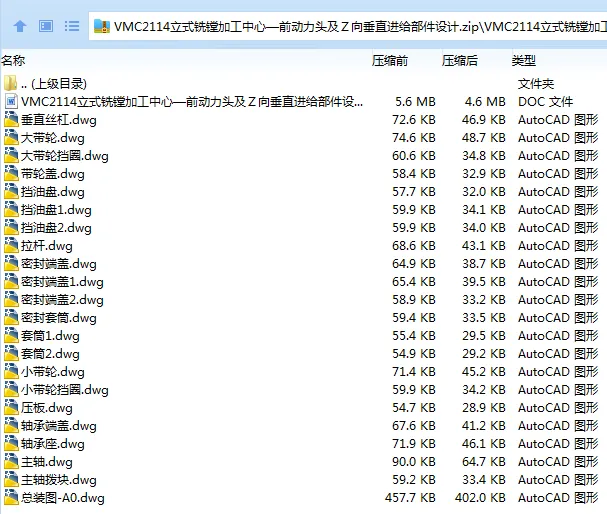This screenshot has width=607, height=514.
Task: Click the icon of 拉杆.dwg
Action: (11, 246)
